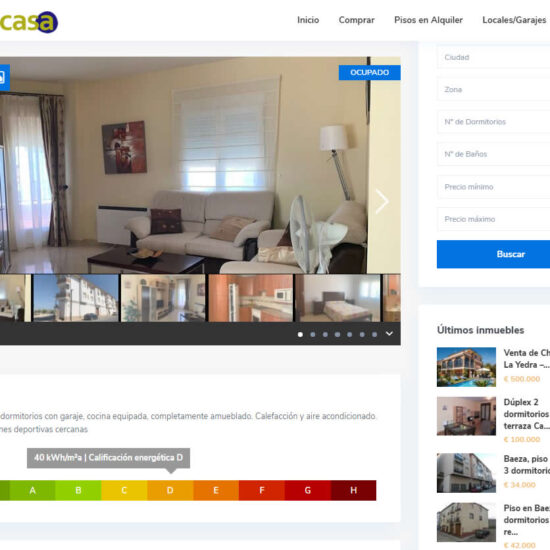Select the living room with TV thumbnail
This screenshot has height=550, width=550.
[163, 298]
